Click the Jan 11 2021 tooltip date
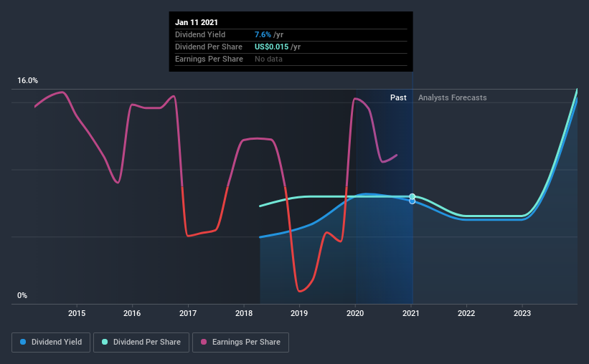The image size is (589, 364). point(197,22)
